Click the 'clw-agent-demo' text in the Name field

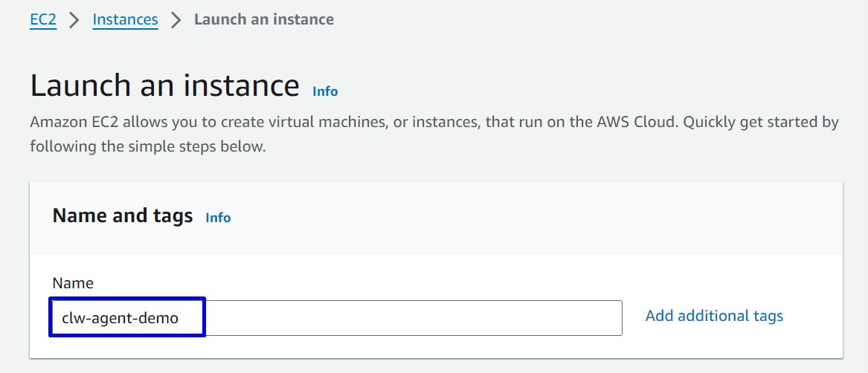click(x=120, y=318)
